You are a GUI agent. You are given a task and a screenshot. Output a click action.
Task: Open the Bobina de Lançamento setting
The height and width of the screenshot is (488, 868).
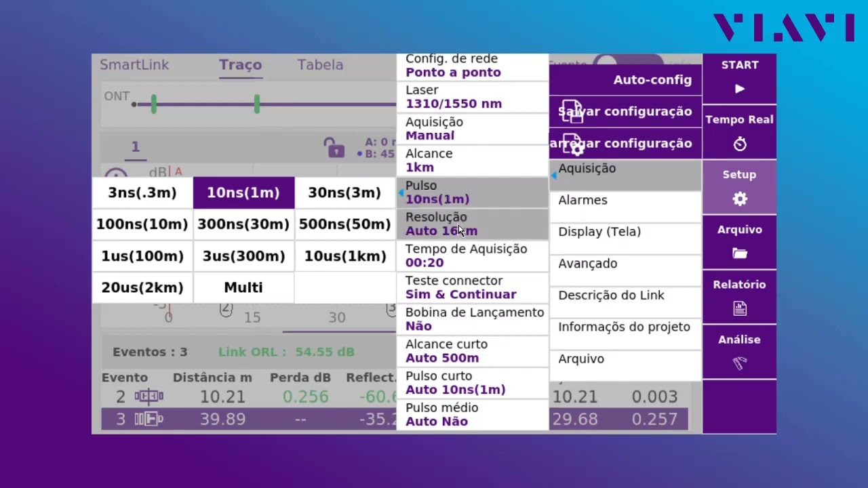point(472,320)
